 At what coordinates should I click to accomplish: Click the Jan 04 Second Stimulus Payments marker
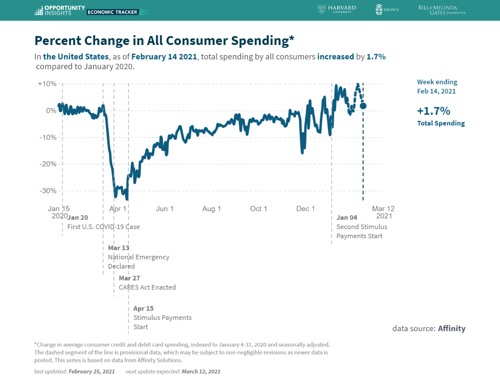point(362,227)
